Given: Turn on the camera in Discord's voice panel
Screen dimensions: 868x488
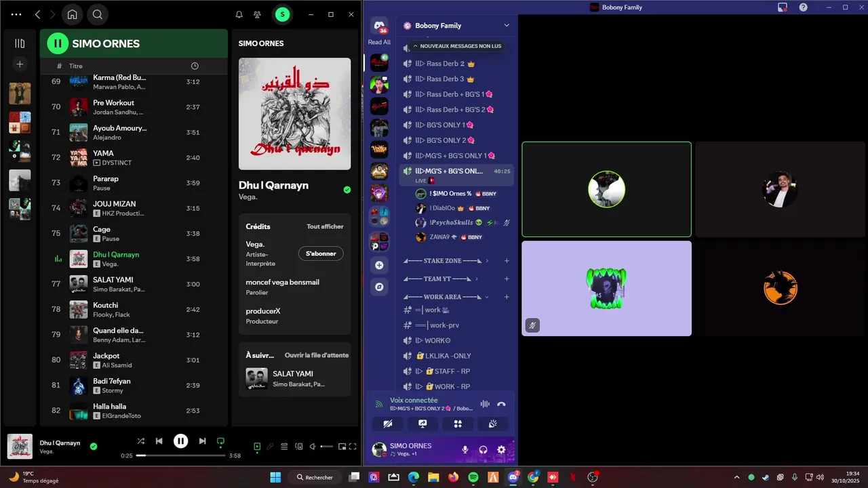Looking at the screenshot, I should click(x=388, y=424).
